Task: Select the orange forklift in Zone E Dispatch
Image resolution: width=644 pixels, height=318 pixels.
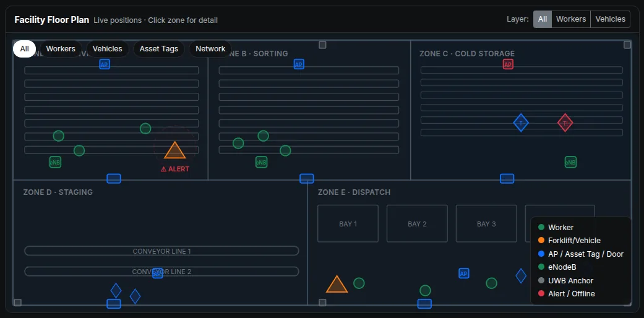Action: click(x=337, y=285)
